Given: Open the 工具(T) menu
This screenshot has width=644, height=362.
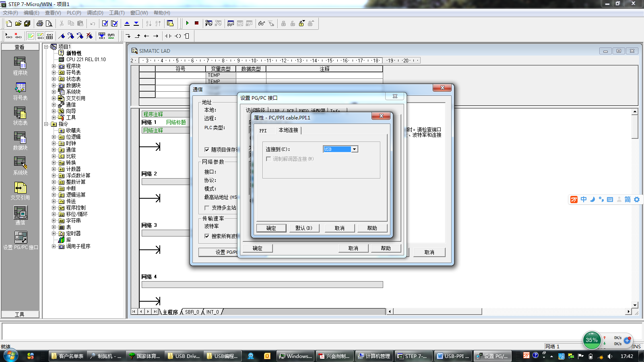Looking at the screenshot, I should (x=117, y=13).
